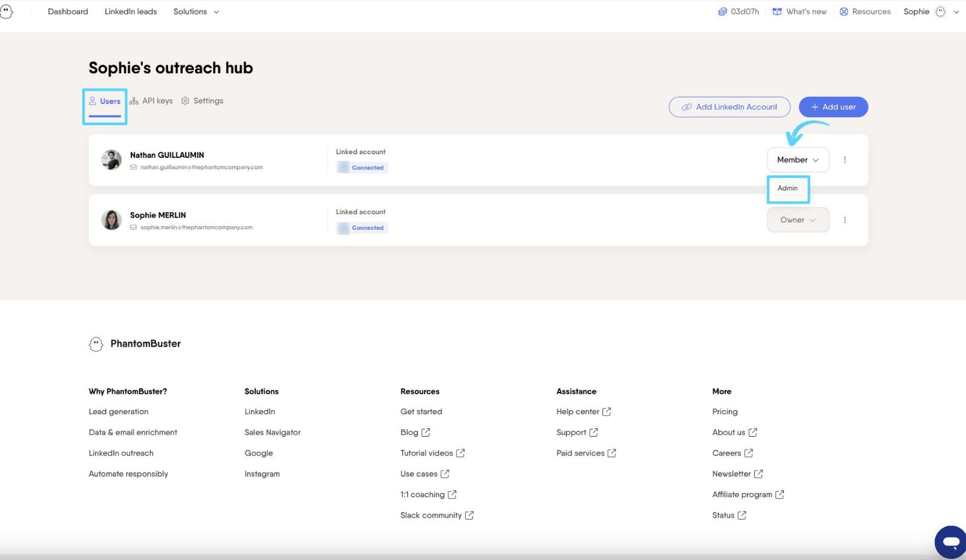Expand the account chevron next to Sophie

pos(956,11)
